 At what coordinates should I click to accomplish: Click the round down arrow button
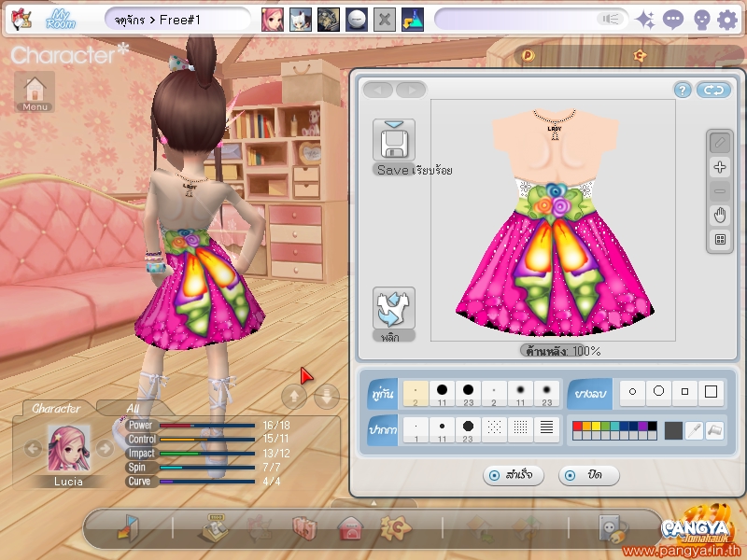click(x=327, y=396)
